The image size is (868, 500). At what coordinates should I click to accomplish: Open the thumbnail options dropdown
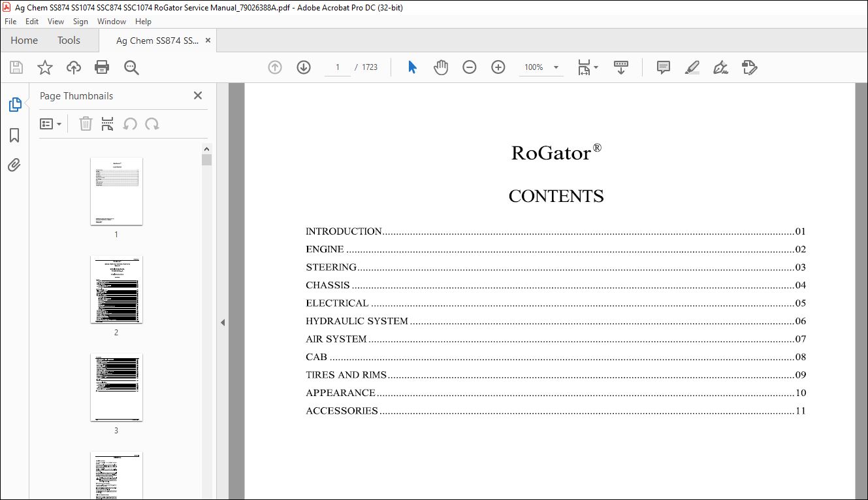[x=50, y=124]
